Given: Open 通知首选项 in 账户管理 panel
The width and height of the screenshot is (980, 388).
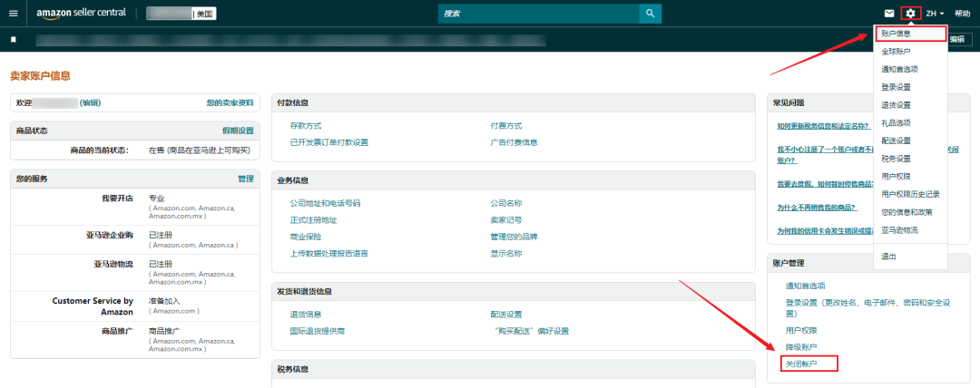Looking at the screenshot, I should (x=806, y=286).
